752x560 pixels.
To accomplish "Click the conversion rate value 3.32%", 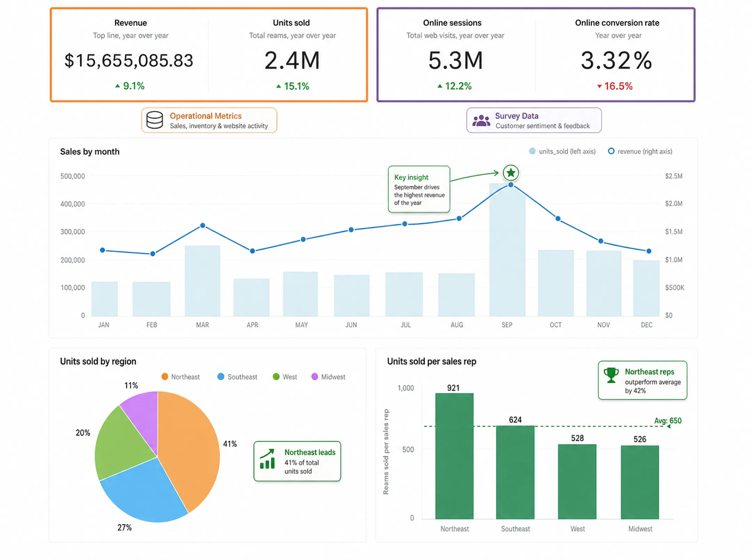I will coord(616,60).
